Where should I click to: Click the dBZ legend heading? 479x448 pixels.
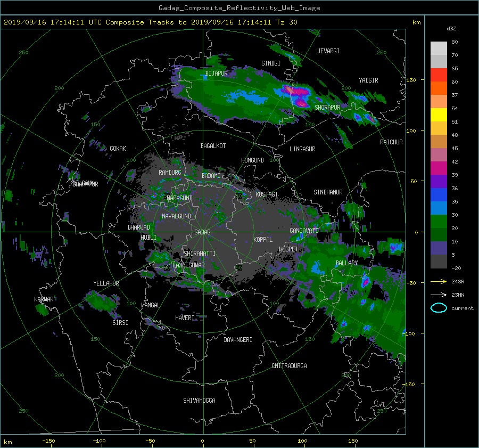[451, 28]
